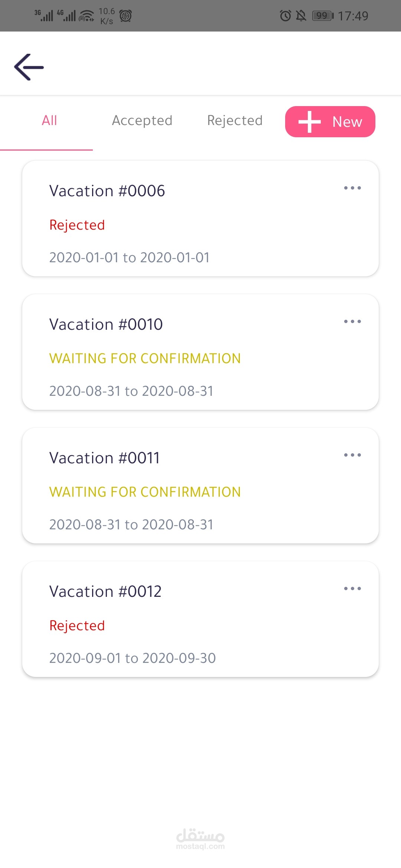Create a New vacation request
The width and height of the screenshot is (401, 868).
point(330,122)
